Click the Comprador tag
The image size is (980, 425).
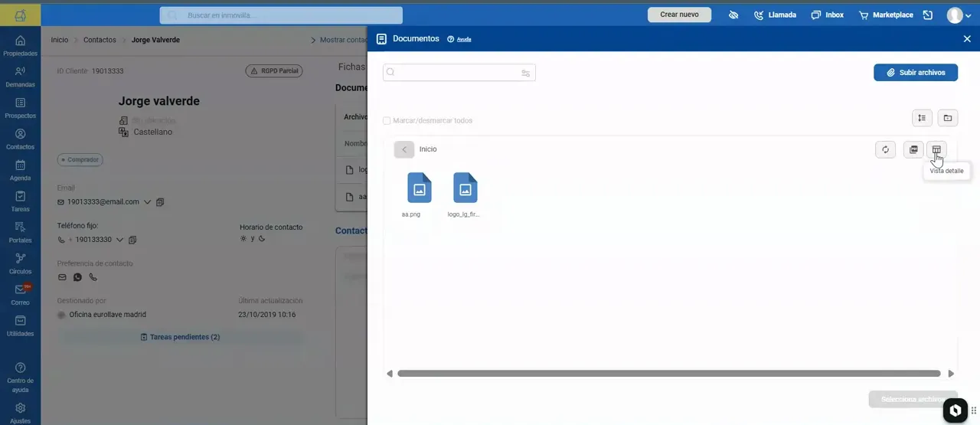[80, 160]
